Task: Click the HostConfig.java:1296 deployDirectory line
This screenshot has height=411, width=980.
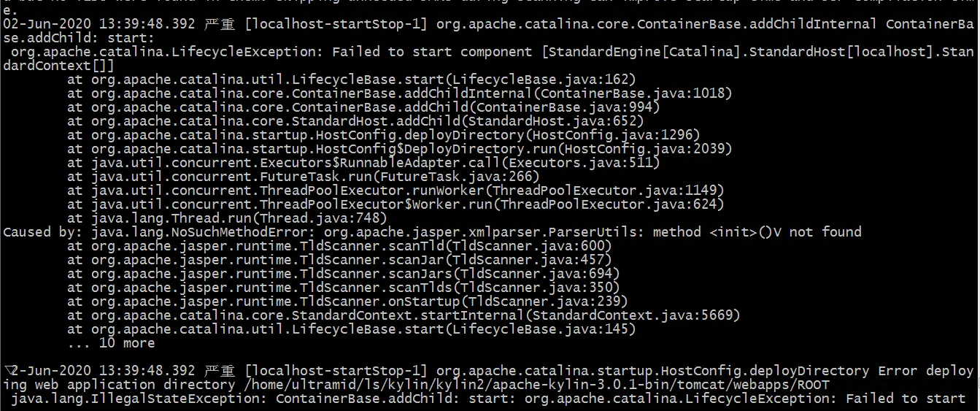Action: [x=384, y=135]
